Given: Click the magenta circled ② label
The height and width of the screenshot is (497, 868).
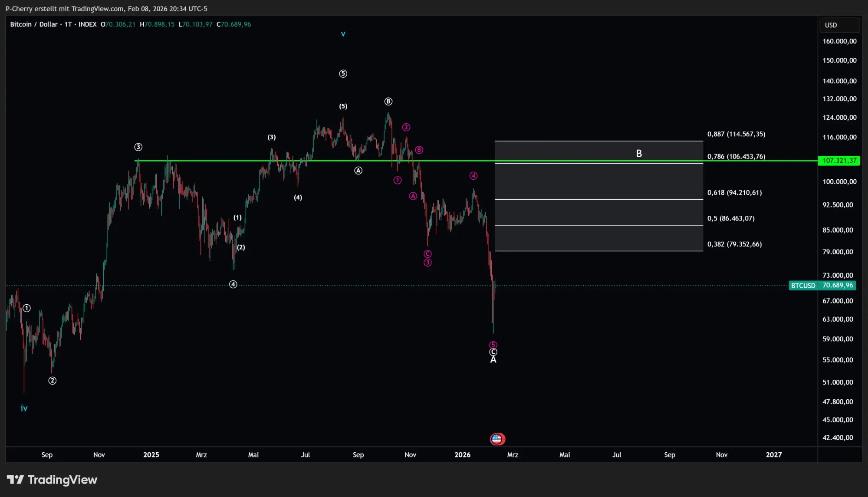Looking at the screenshot, I should point(406,127).
